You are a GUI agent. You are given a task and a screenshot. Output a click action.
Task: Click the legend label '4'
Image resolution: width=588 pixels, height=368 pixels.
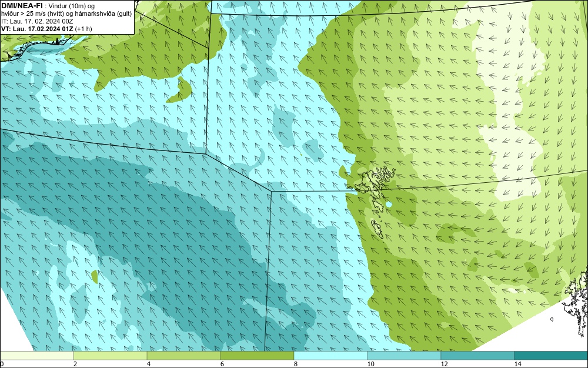(x=149, y=364)
